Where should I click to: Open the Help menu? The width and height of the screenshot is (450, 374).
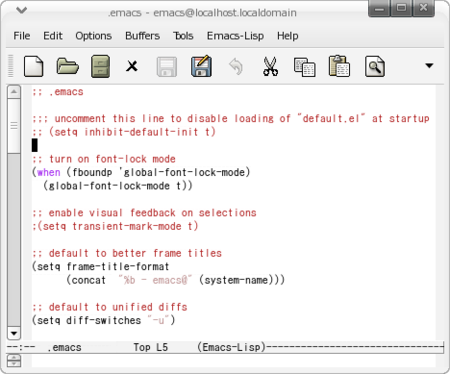tap(288, 36)
